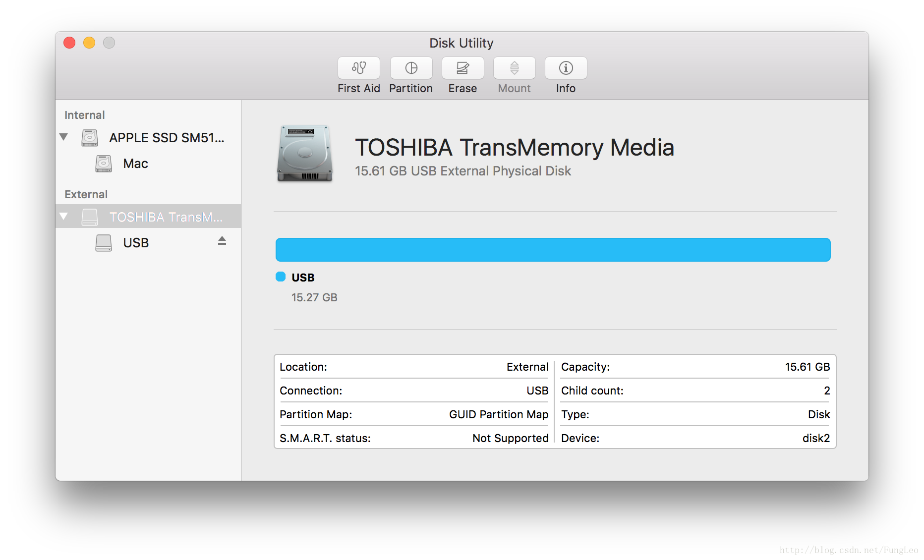This screenshot has width=924, height=560.
Task: Collapse the APPLE SSD disclosure triangle
Action: tap(63, 137)
